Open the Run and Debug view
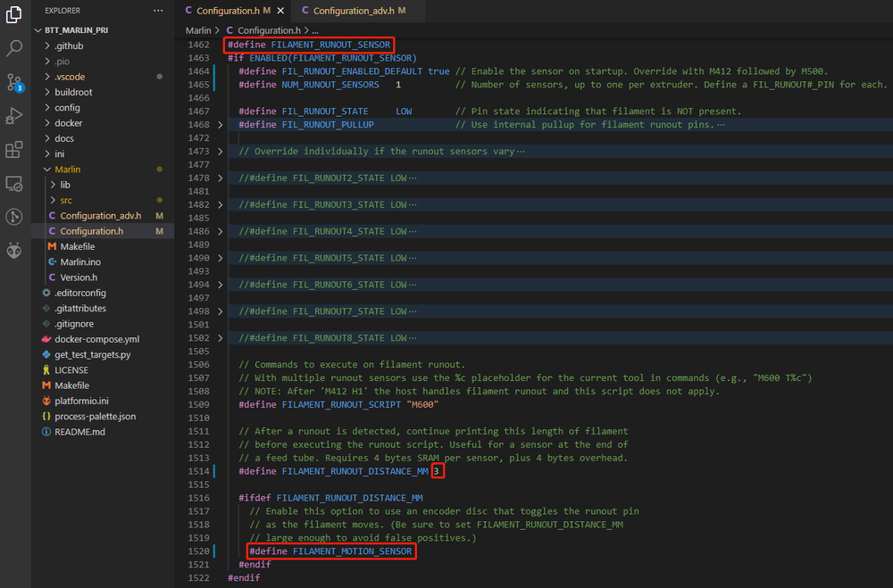Viewport: 893px width, 588px height. (x=14, y=116)
